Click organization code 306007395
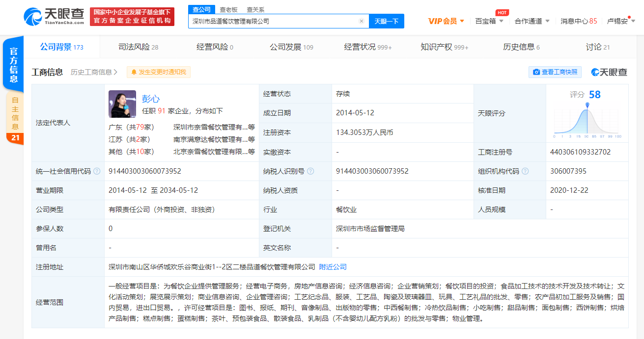The width and height of the screenshot is (644, 339). pyautogui.click(x=568, y=171)
